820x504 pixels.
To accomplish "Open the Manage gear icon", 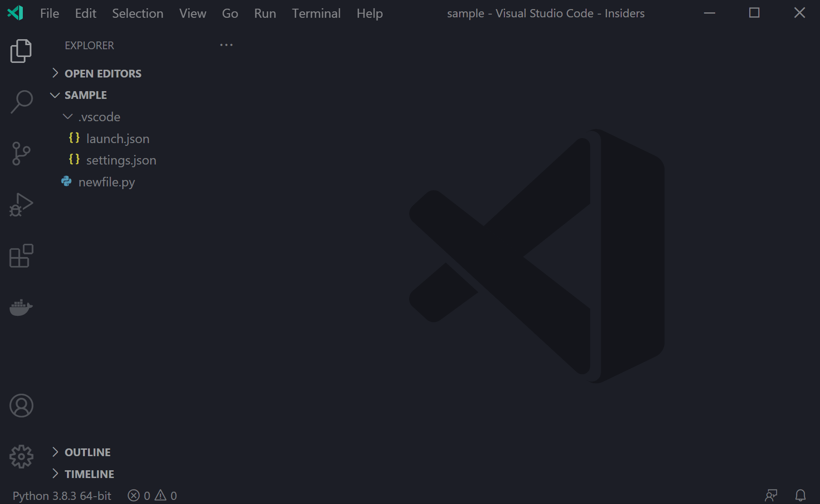I will [21, 456].
